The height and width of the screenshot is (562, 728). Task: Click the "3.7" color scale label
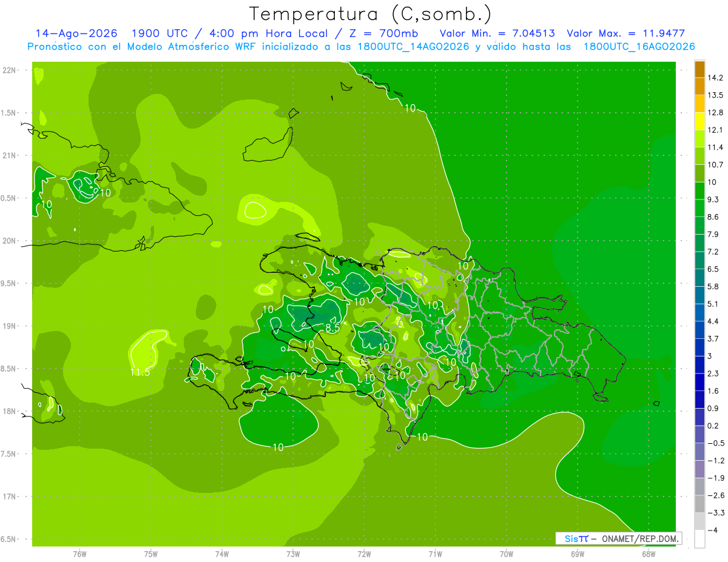(x=714, y=338)
